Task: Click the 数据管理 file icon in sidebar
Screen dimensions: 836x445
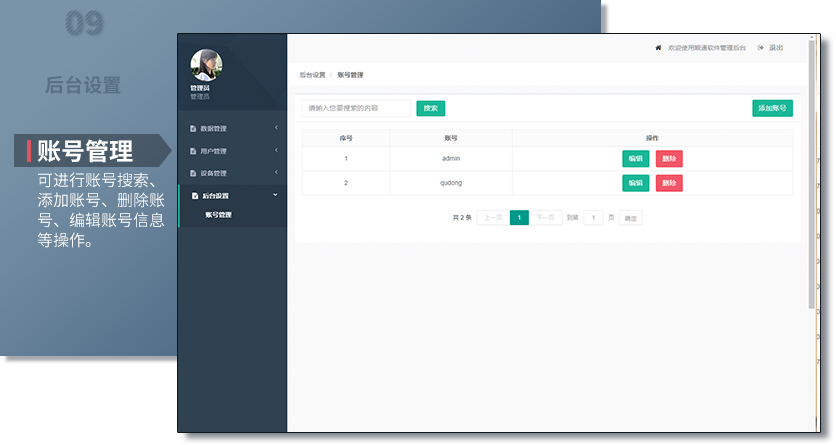Action: pos(193,129)
